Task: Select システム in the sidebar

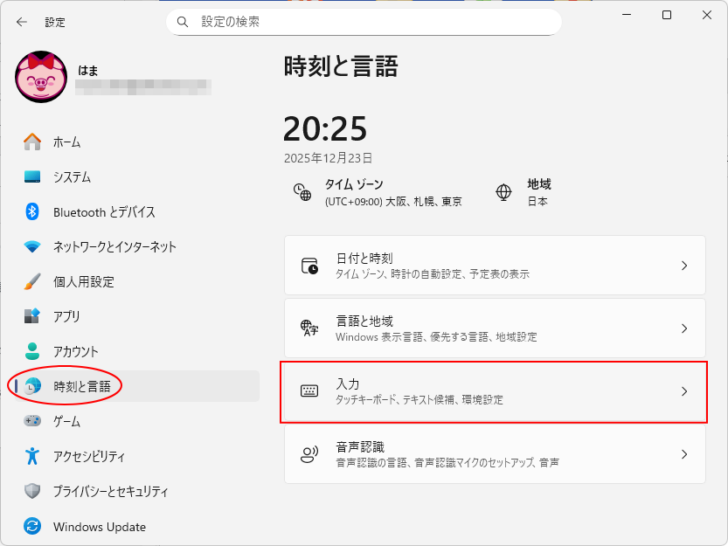Action: 136,177
